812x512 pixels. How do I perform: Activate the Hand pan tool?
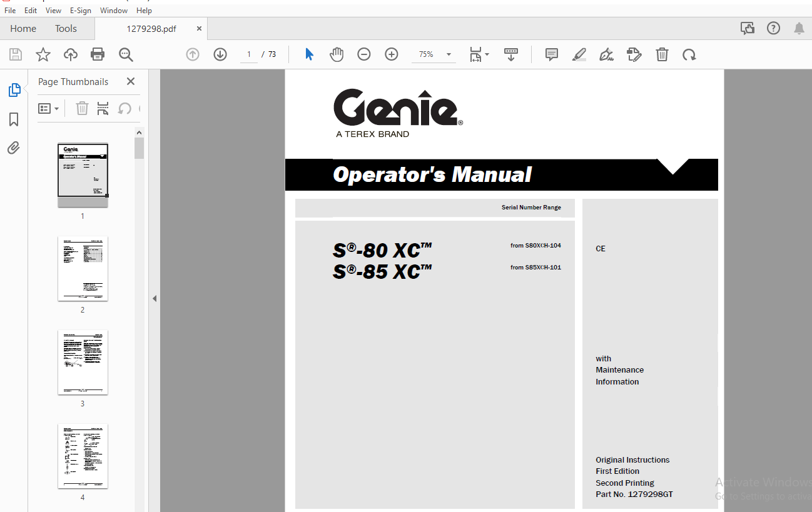337,54
